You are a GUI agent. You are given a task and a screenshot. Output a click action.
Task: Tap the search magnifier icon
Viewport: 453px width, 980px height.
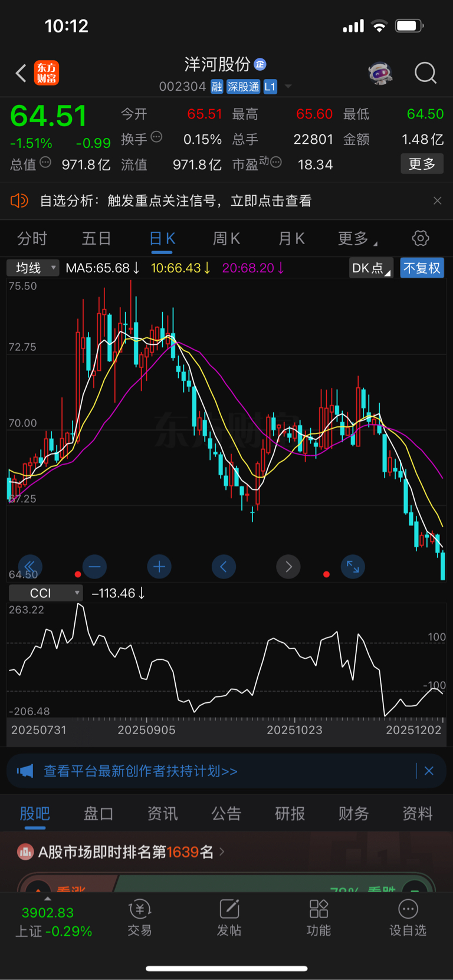[425, 73]
